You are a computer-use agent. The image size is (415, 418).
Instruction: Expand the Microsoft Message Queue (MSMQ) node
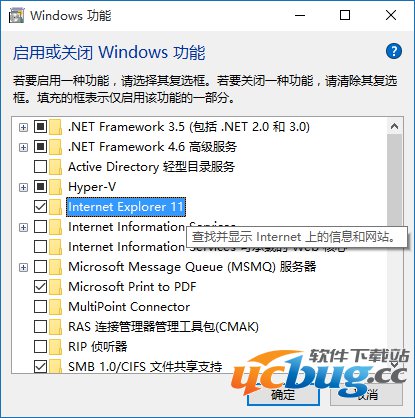(23, 267)
